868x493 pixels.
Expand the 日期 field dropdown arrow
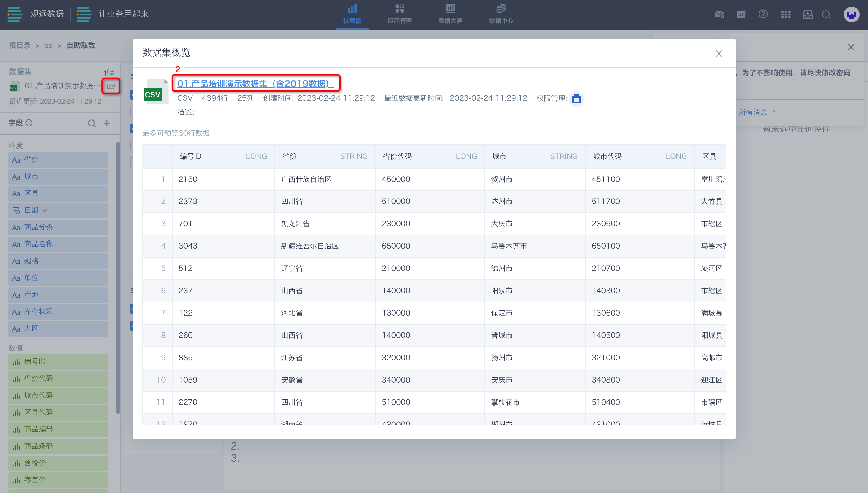(x=45, y=210)
